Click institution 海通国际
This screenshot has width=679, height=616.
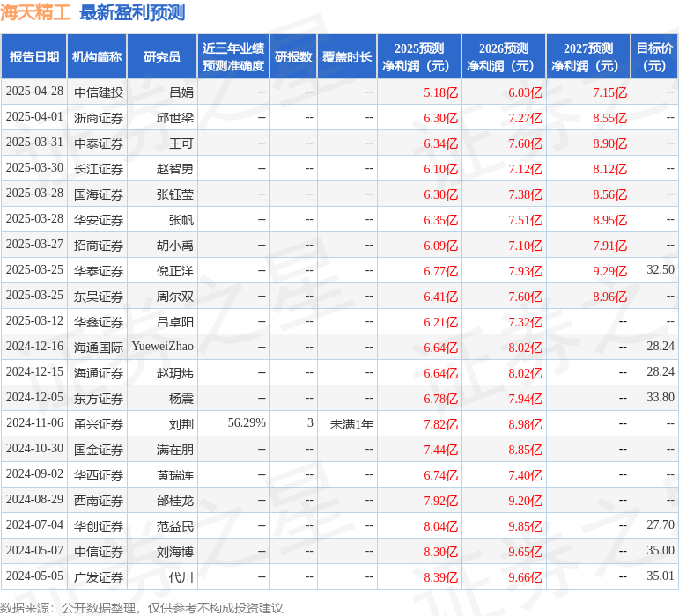(99, 348)
